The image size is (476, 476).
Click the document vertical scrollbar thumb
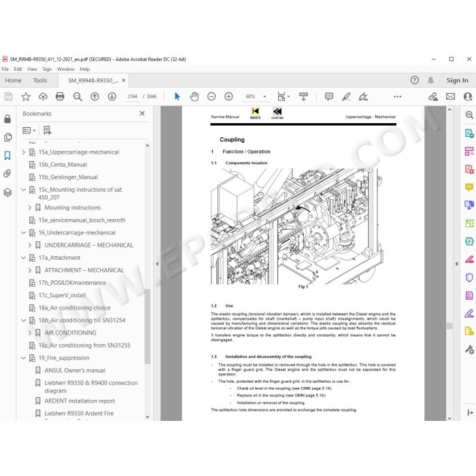(449, 326)
